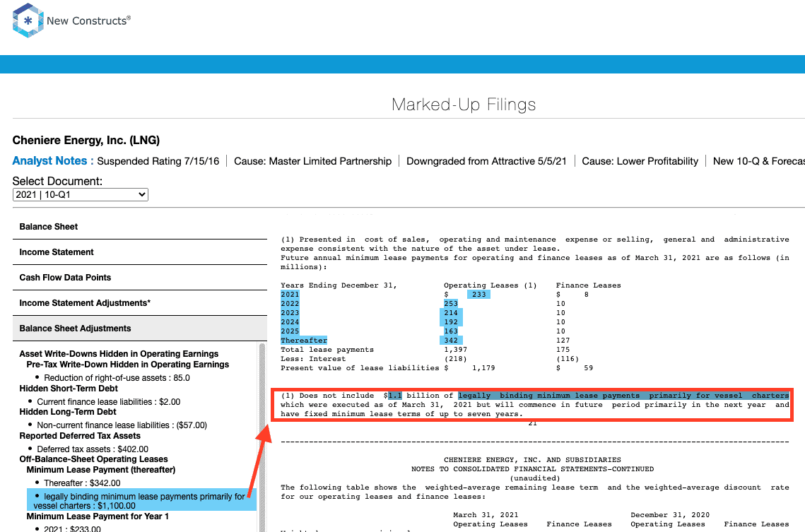Image resolution: width=805 pixels, height=532 pixels.
Task: Click the highlighted 1.1 billion figure
Action: pyautogui.click(x=395, y=396)
